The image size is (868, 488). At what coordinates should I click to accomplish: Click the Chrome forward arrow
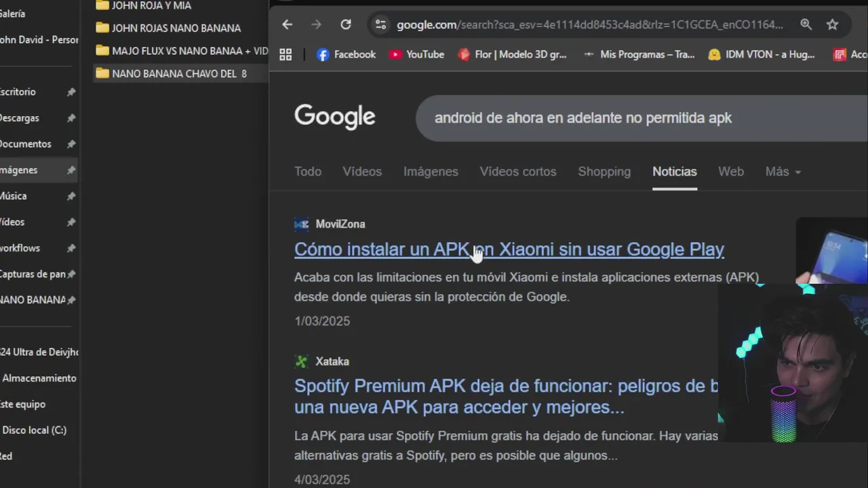point(317,24)
